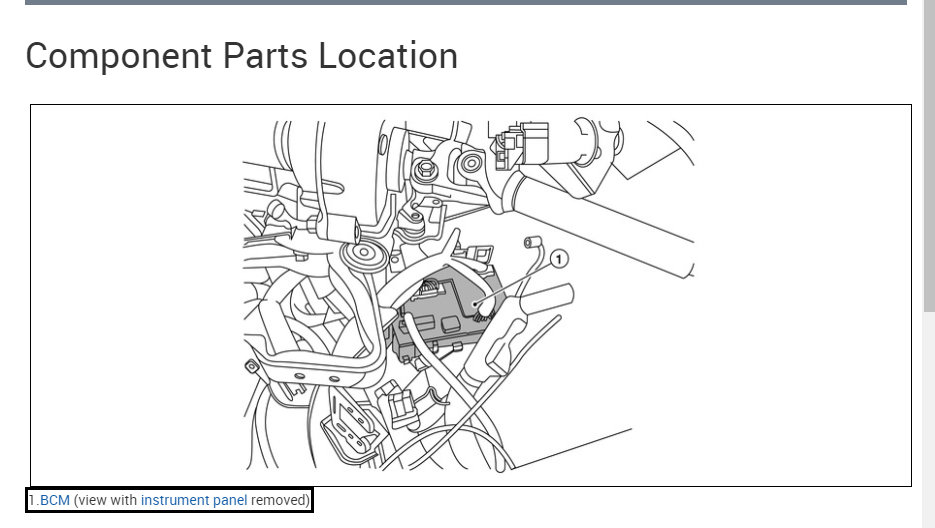The image size is (935, 528).
Task: Click the word 'removed)' in the caption
Action: (280, 500)
